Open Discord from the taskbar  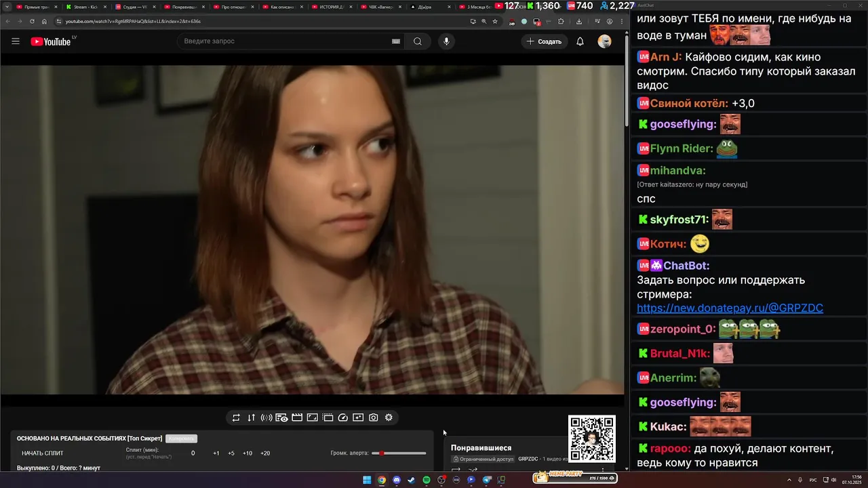pos(397,480)
